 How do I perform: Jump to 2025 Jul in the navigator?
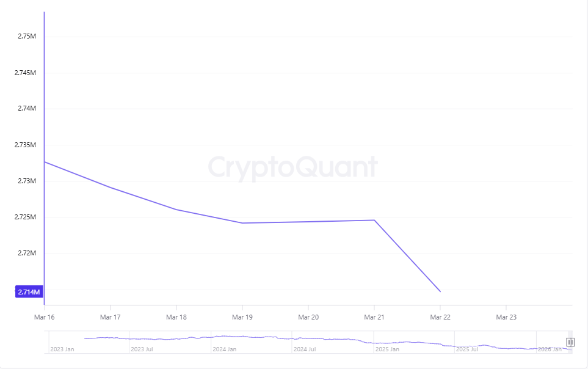466,349
